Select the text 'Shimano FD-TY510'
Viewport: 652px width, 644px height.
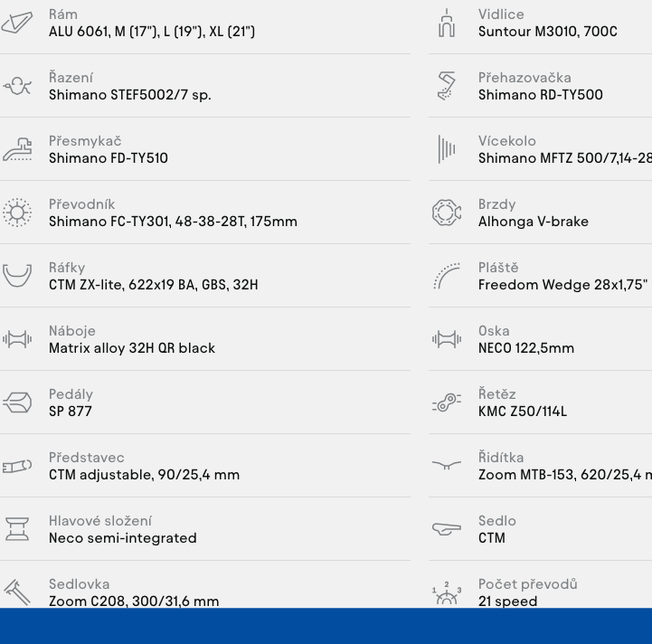[109, 158]
